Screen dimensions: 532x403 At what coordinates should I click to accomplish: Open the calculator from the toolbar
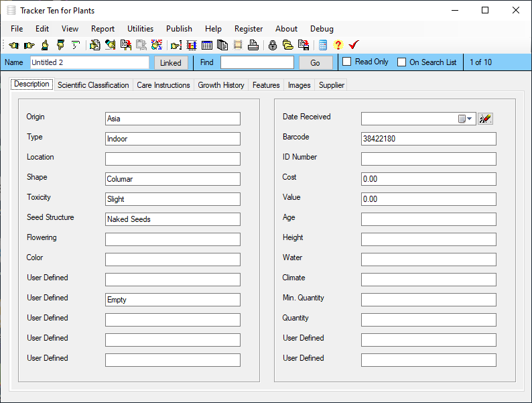(323, 46)
